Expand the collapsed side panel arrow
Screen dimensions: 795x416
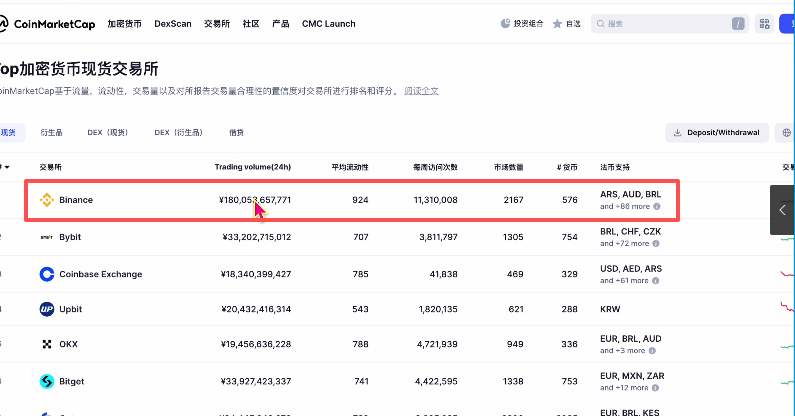(782, 210)
